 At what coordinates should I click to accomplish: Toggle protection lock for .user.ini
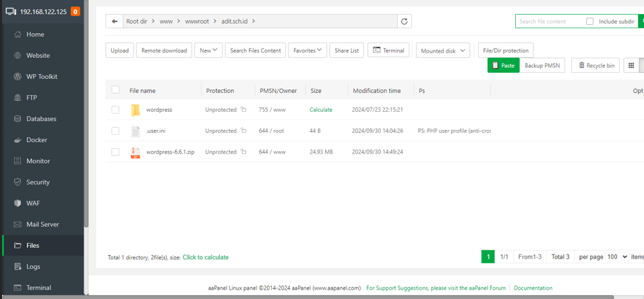coord(243,131)
